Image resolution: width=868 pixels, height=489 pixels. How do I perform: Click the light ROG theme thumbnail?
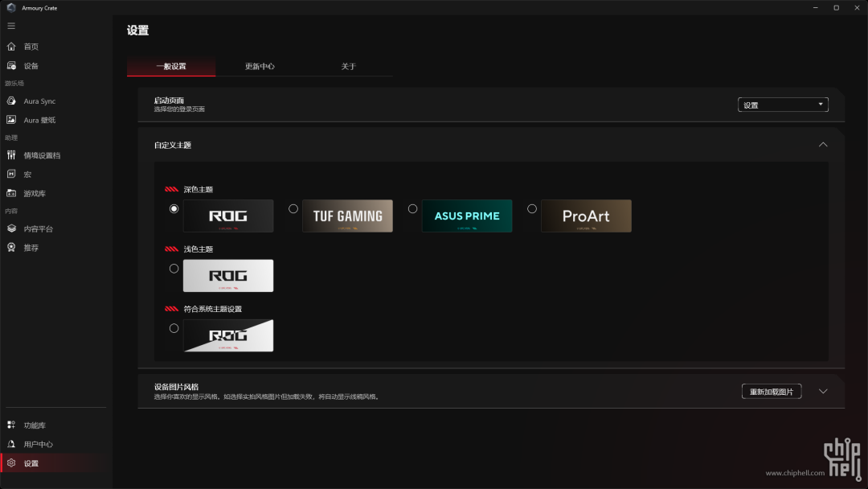[228, 276]
